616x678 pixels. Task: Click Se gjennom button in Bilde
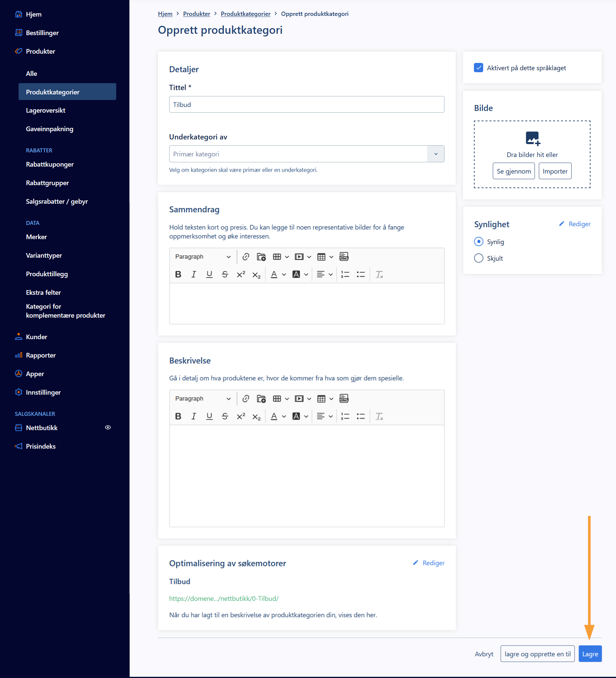(x=513, y=171)
